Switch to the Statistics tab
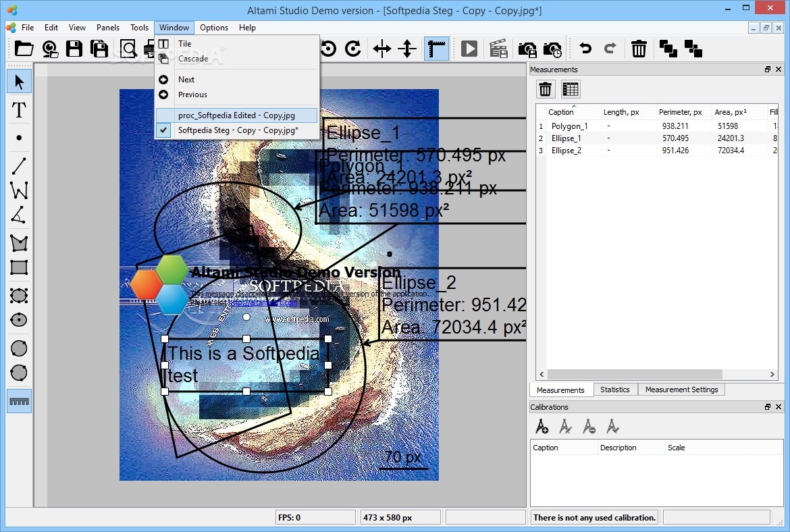The width and height of the screenshot is (790, 532). click(x=615, y=390)
